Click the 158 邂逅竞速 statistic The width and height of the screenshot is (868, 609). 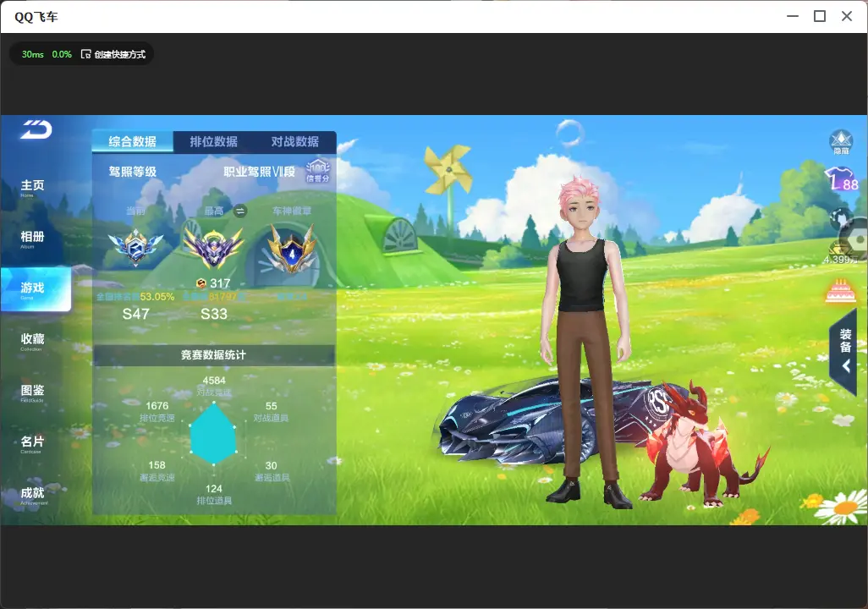[157, 470]
